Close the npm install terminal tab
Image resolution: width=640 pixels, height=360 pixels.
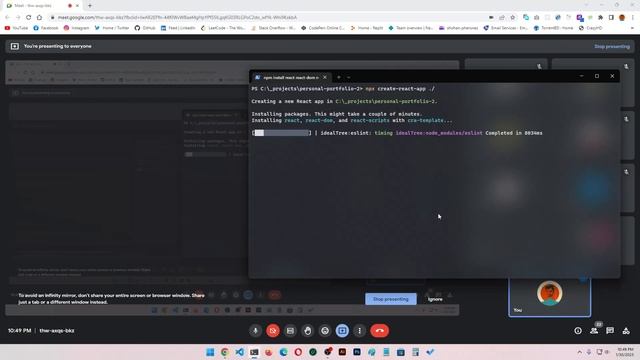click(325, 77)
